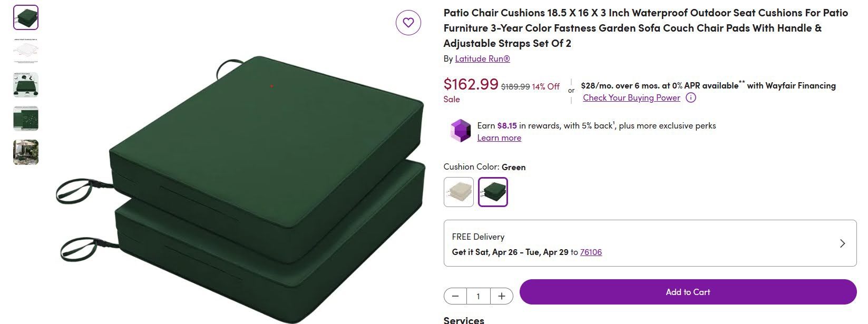View the patio lifestyle photo thumbnail
The width and height of the screenshot is (868, 324).
click(26, 152)
